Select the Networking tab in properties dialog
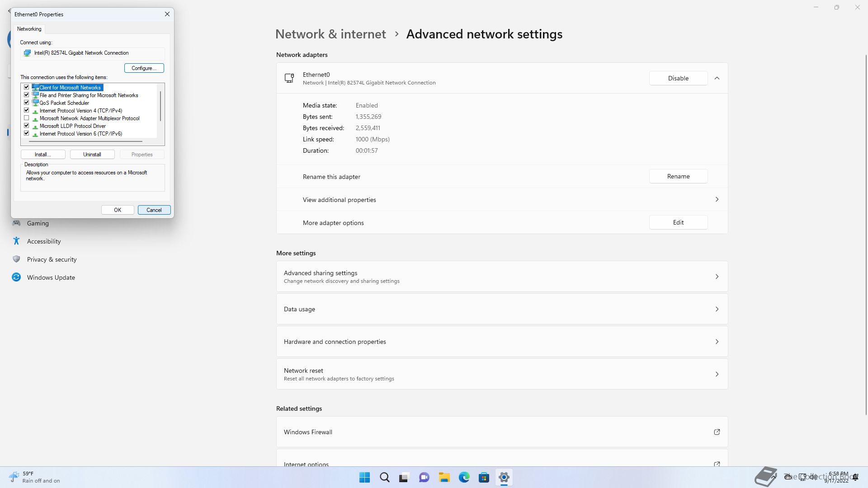Screen dimensions: 868x488 [29, 29]
